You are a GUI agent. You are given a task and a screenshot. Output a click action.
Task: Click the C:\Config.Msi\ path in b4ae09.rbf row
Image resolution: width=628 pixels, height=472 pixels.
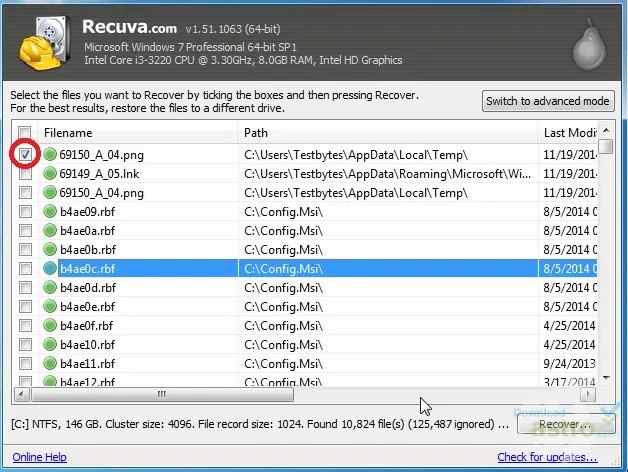(283, 212)
